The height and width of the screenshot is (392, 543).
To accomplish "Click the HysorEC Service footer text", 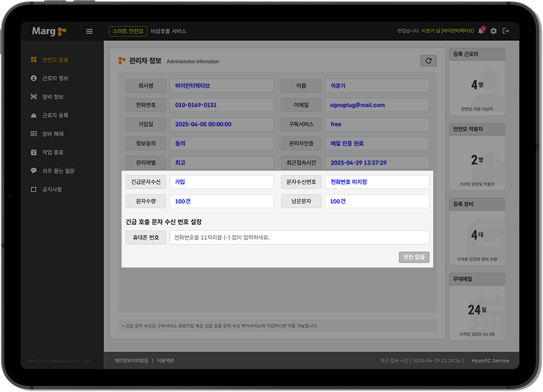I will [x=491, y=361].
